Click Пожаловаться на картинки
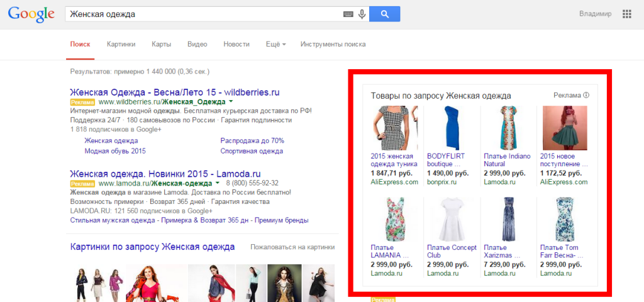This screenshot has width=644, height=302. click(x=292, y=247)
